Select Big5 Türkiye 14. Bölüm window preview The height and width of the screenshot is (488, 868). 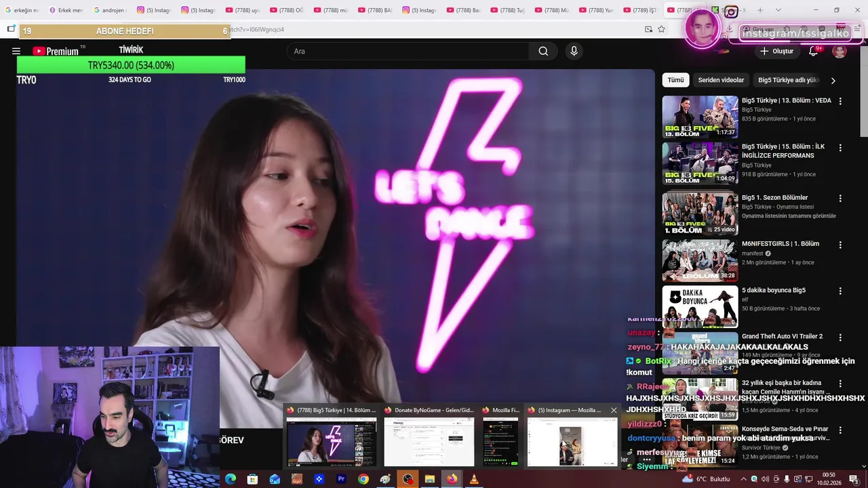[332, 436]
